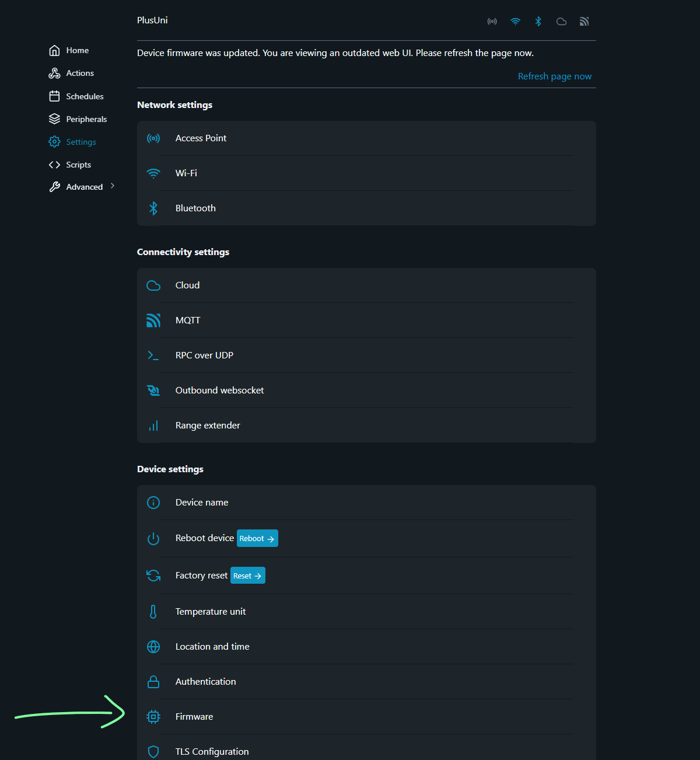700x760 pixels.
Task: Select Scripts from the sidebar
Action: [x=78, y=165]
